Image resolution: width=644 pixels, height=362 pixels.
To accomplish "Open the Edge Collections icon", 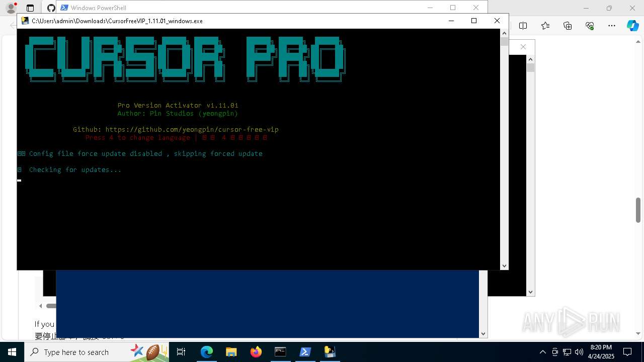I will (568, 26).
